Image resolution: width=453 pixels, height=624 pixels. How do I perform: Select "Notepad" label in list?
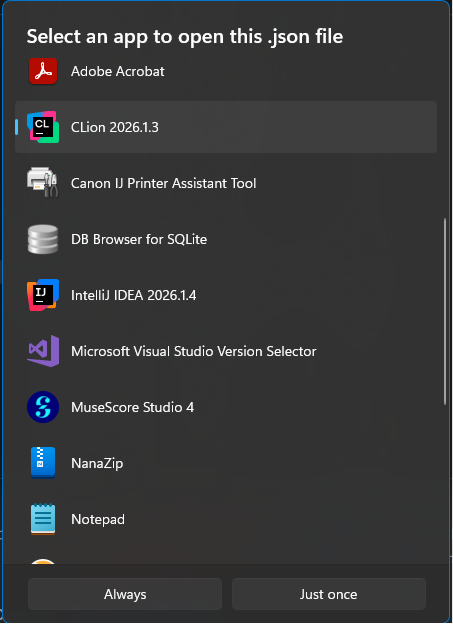click(98, 519)
